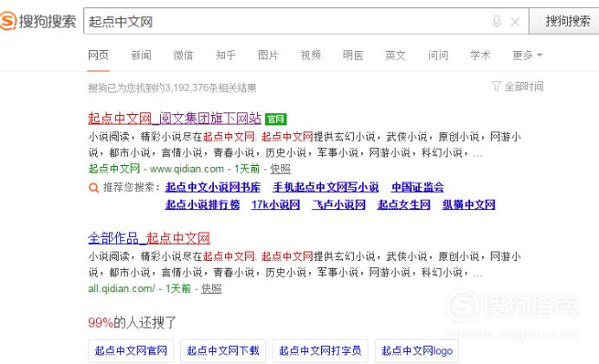Open the 全部时间 time filter
This screenshot has width=599, height=364.
pyautogui.click(x=524, y=86)
